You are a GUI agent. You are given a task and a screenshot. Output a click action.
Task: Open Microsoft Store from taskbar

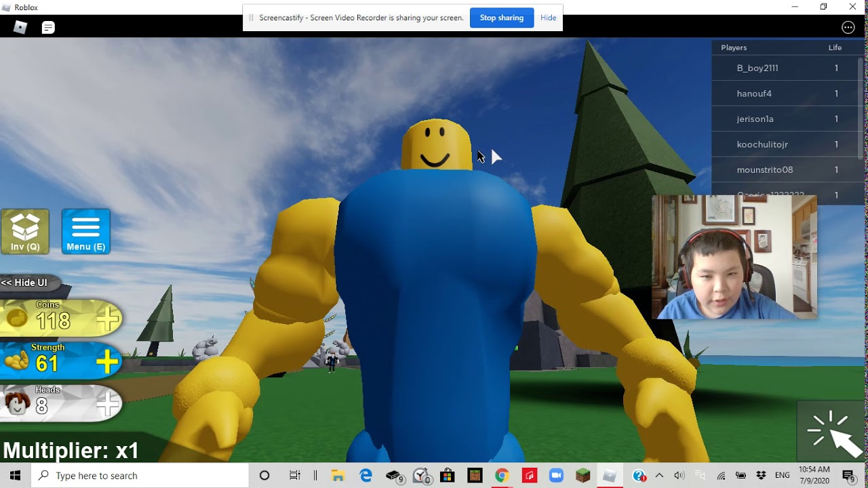click(448, 476)
